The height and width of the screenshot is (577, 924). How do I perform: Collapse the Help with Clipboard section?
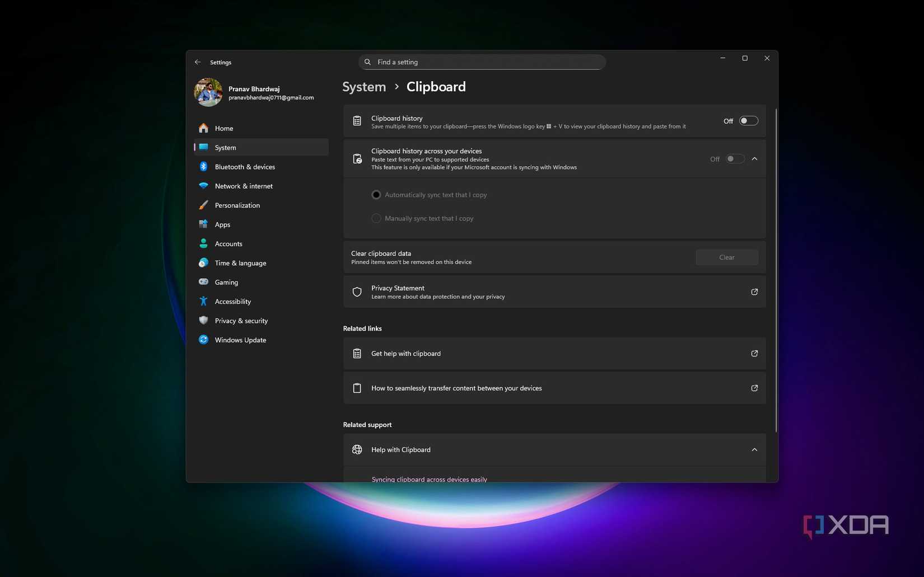point(754,450)
